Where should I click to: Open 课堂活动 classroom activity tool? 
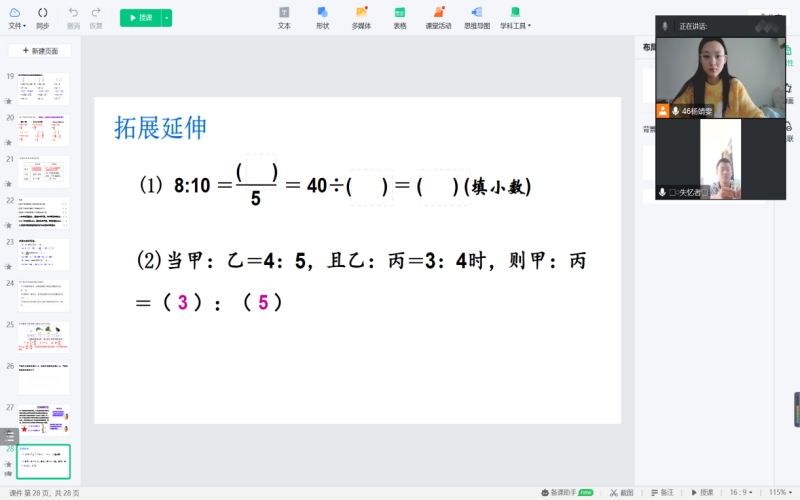tap(437, 17)
